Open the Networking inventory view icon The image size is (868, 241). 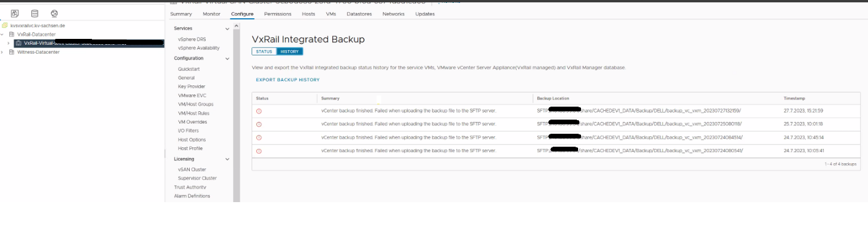tap(54, 14)
